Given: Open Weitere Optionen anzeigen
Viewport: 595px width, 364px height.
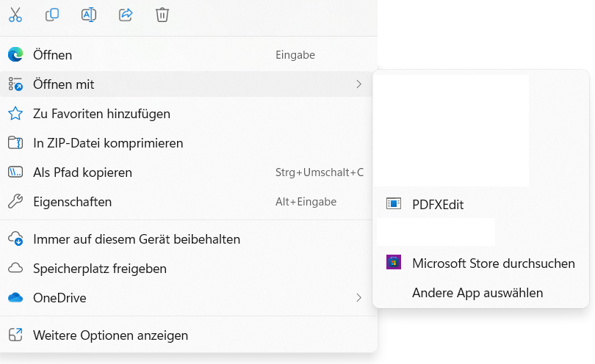Looking at the screenshot, I should click(110, 335).
